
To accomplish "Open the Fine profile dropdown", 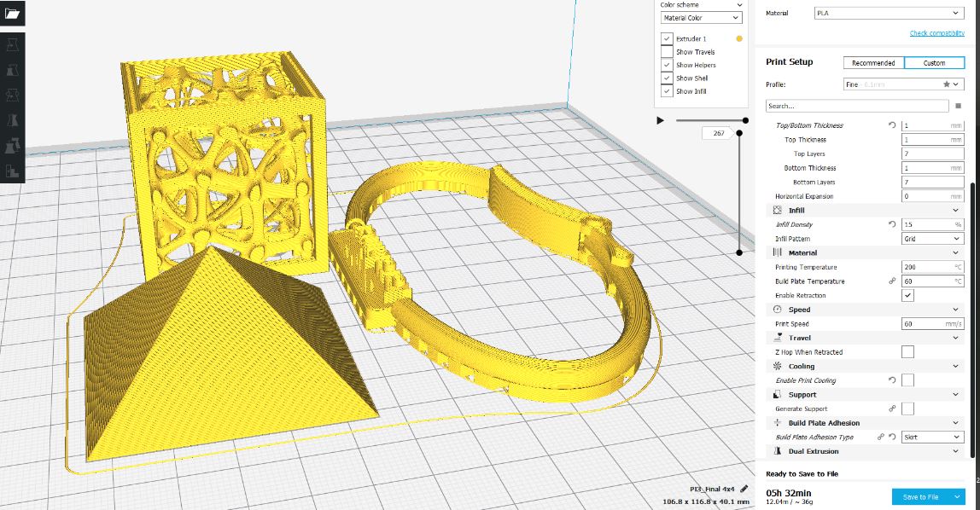I will [x=904, y=84].
